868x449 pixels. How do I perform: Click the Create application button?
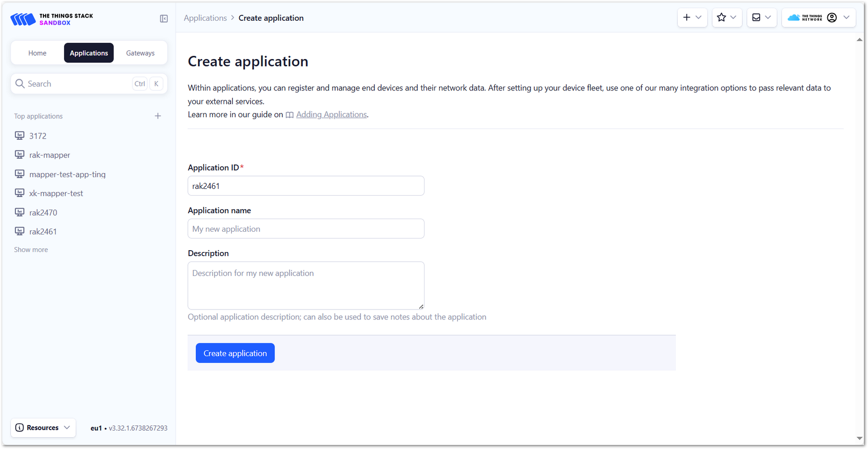235,353
